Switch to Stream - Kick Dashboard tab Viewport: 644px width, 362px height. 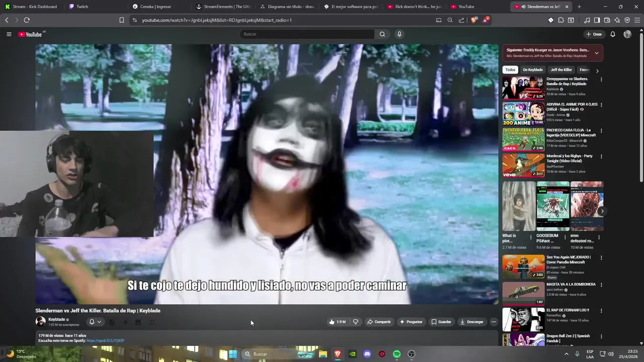click(31, 7)
